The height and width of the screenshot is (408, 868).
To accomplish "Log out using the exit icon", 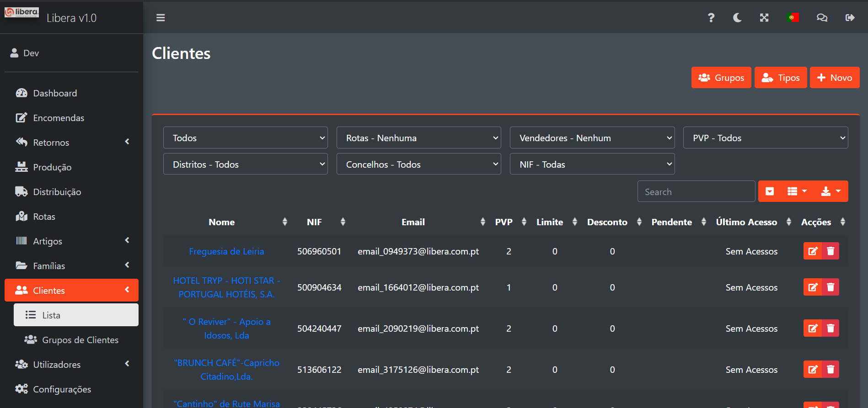I will 850,18.
